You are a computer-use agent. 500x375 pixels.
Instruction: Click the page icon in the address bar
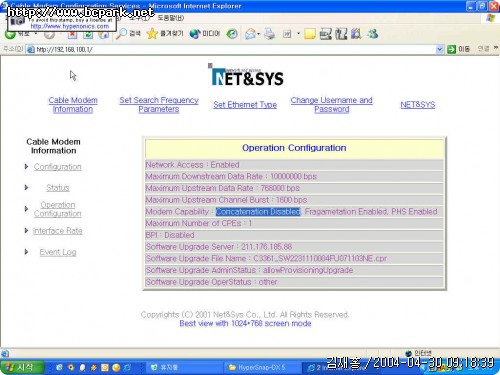coord(31,49)
